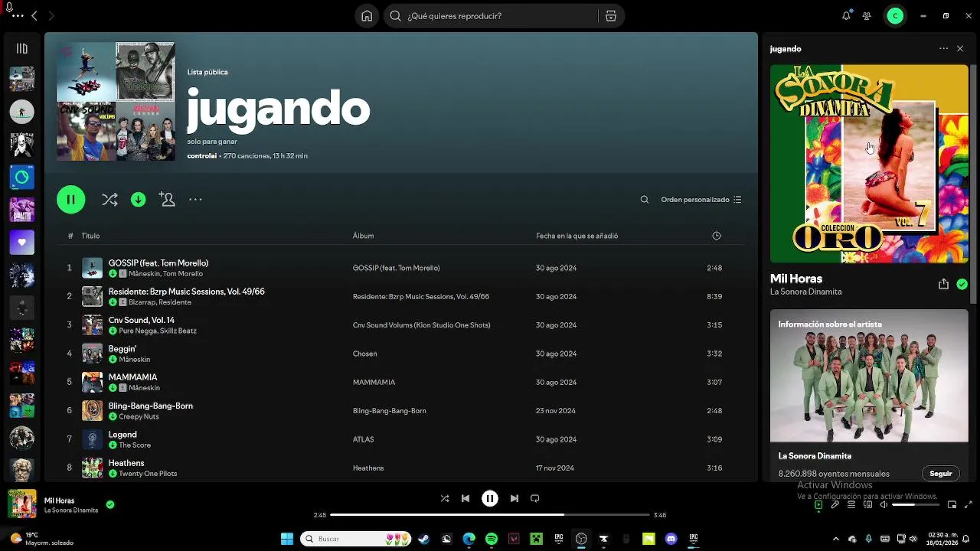Toggle shuffle in bottom playback controls
Viewport: 980px width, 551px height.
coord(445,498)
